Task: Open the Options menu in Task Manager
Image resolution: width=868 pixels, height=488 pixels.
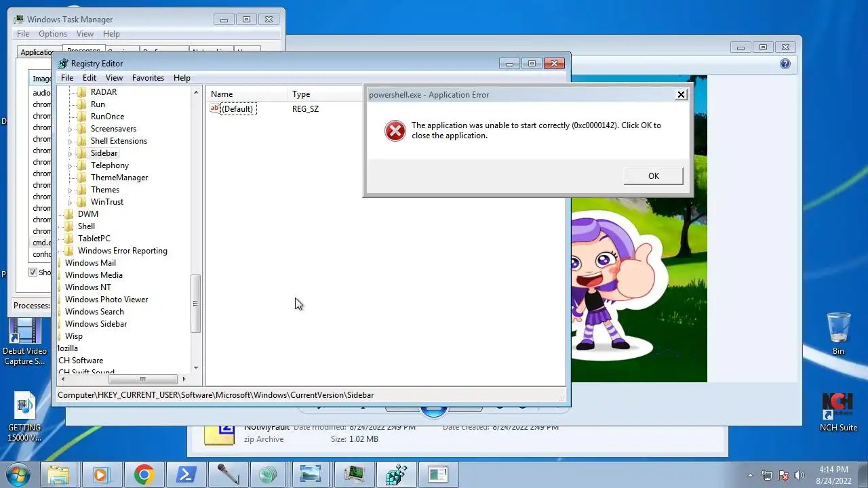Action: pos(53,34)
